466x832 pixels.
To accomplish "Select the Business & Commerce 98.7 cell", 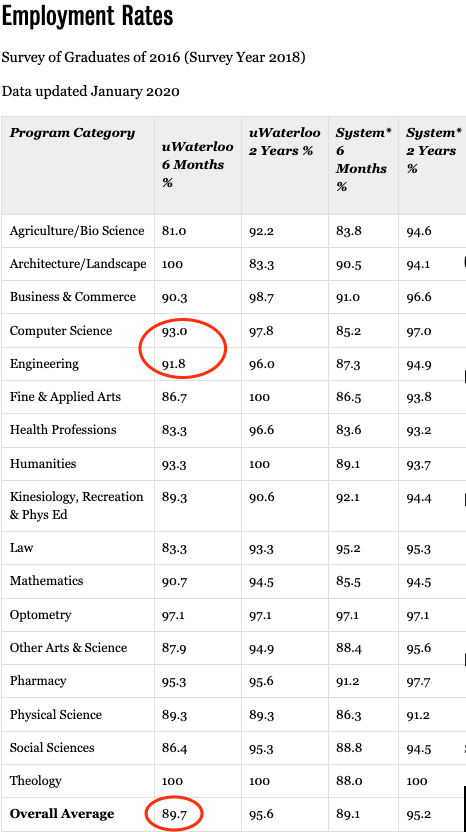I will [261, 297].
